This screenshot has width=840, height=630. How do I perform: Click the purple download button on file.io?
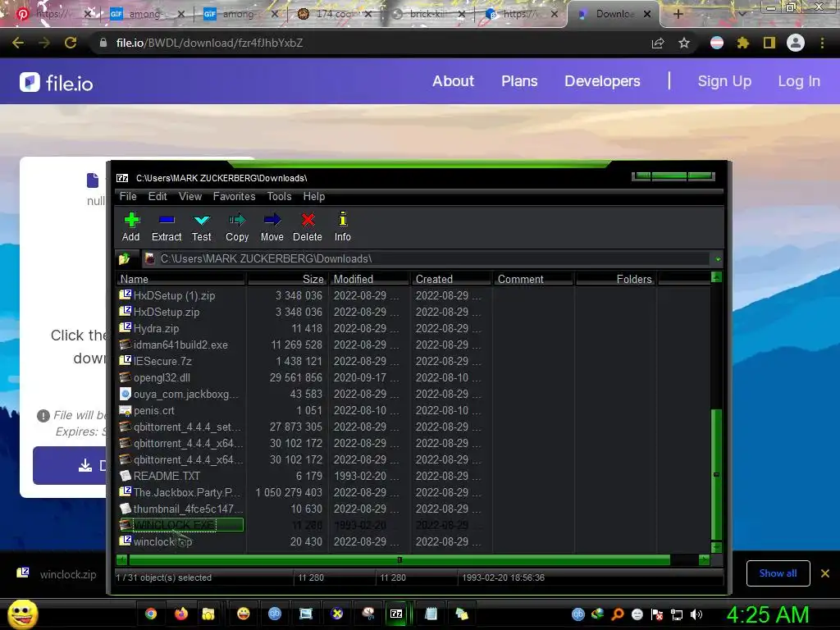[70, 465]
